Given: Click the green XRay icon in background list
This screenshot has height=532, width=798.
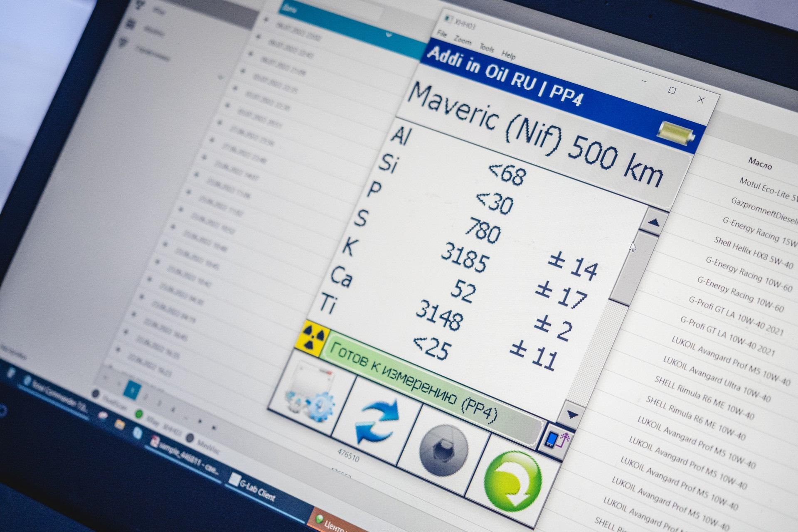Looking at the screenshot, I should click(139, 414).
